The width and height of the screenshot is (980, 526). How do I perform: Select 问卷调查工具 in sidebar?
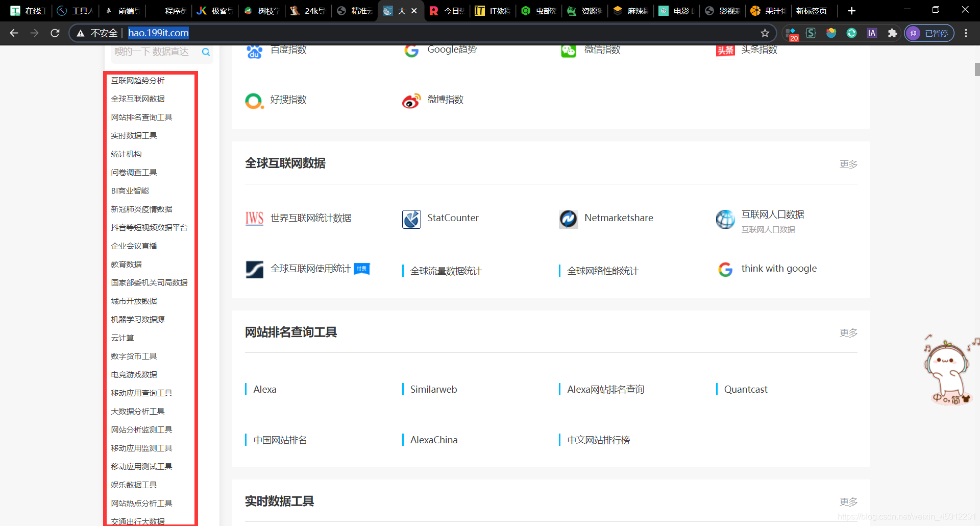[x=134, y=173]
